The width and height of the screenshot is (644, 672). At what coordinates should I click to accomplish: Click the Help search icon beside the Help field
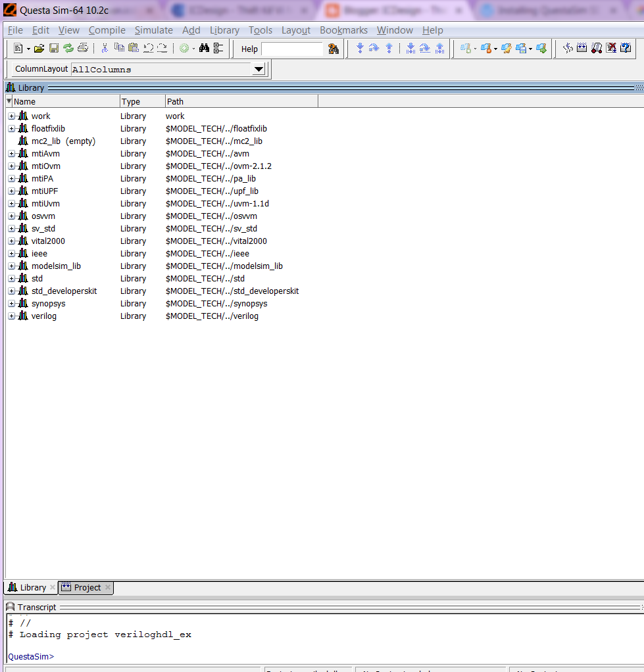tap(333, 49)
